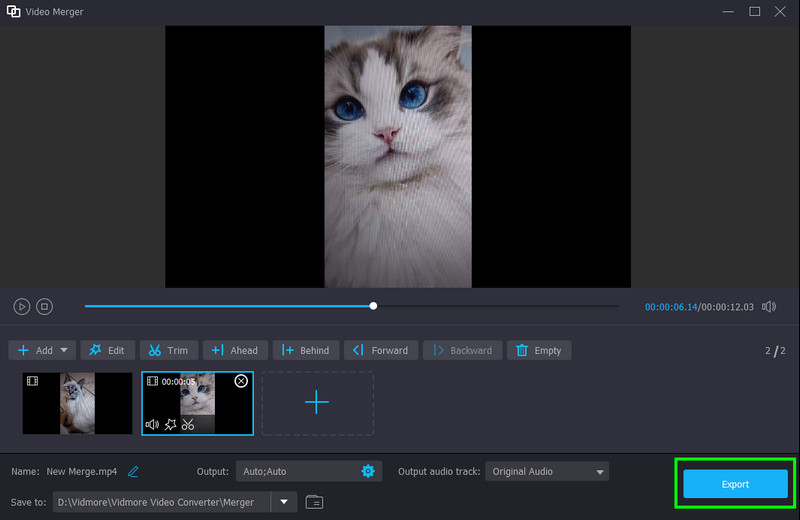This screenshot has height=520, width=800.
Task: Open the Save to path dropdown arrow
Action: (284, 502)
